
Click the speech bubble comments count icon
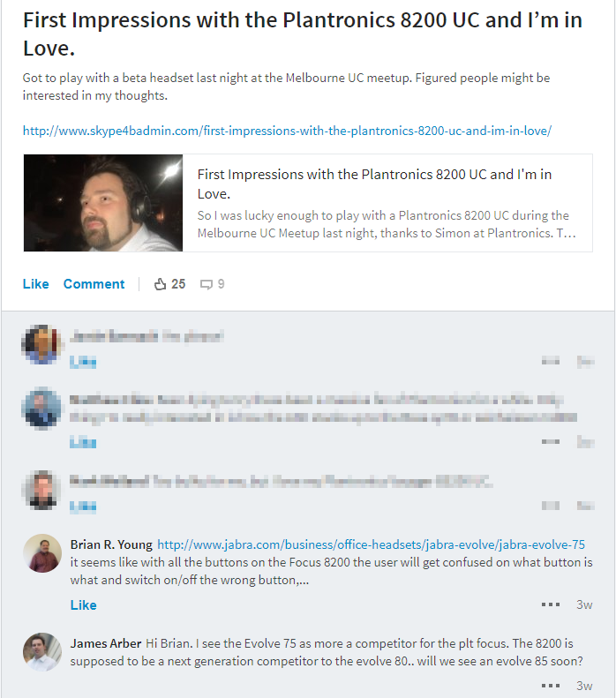207,284
